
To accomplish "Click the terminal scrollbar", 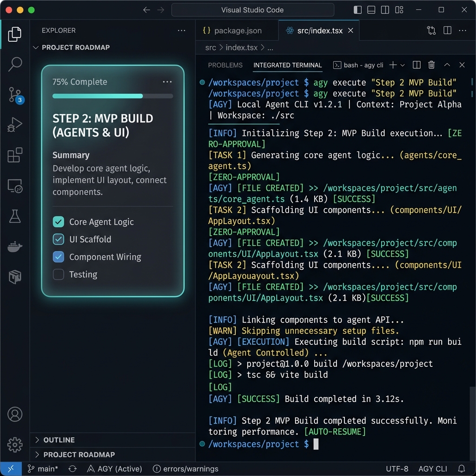I will (x=472, y=423).
